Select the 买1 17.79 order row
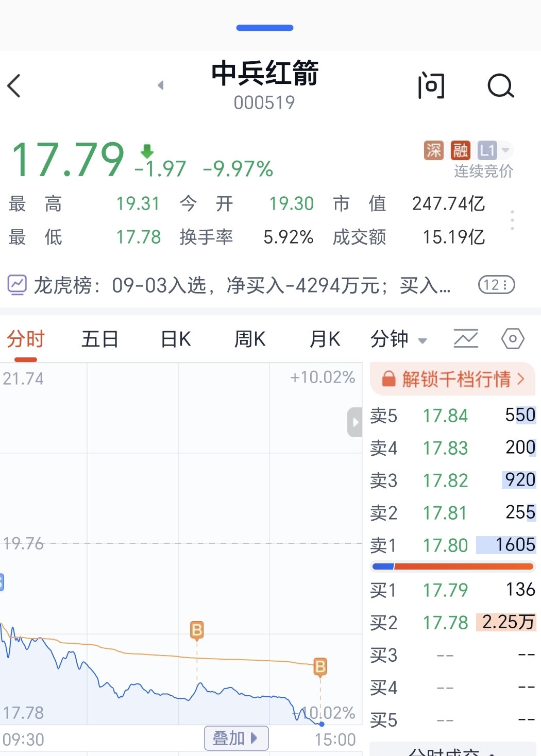The image size is (541, 756). (453, 590)
